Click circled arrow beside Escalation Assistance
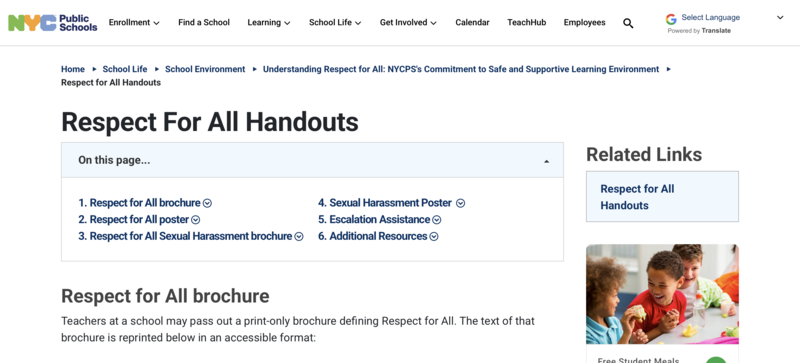This screenshot has height=363, width=800. (x=437, y=220)
